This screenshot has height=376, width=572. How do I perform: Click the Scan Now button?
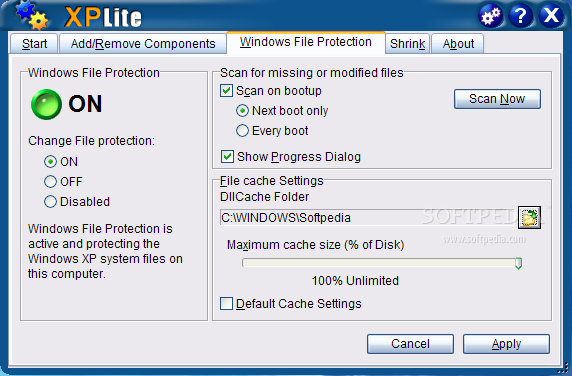(x=497, y=99)
